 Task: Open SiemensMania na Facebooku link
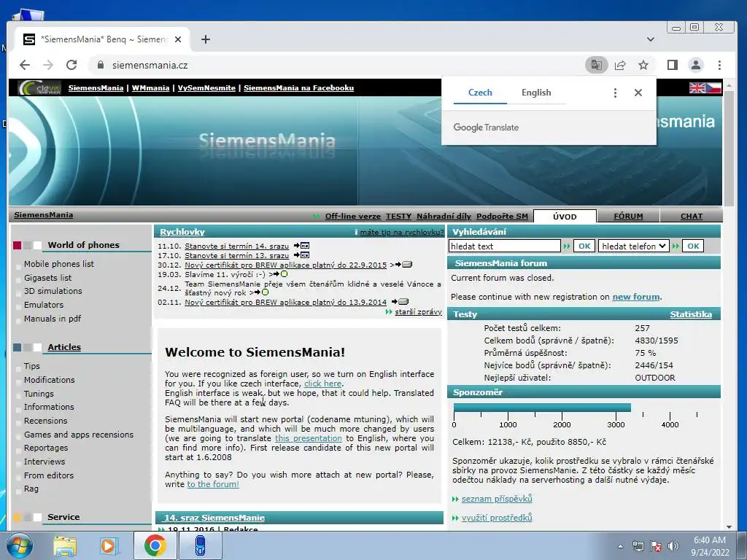298,88
